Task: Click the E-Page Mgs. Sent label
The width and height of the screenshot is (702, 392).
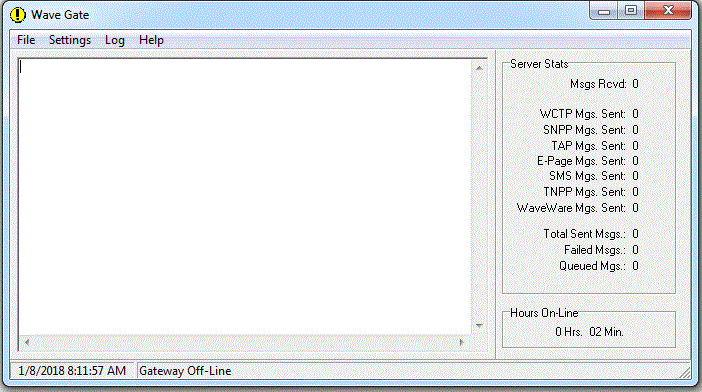Action: 581,161
